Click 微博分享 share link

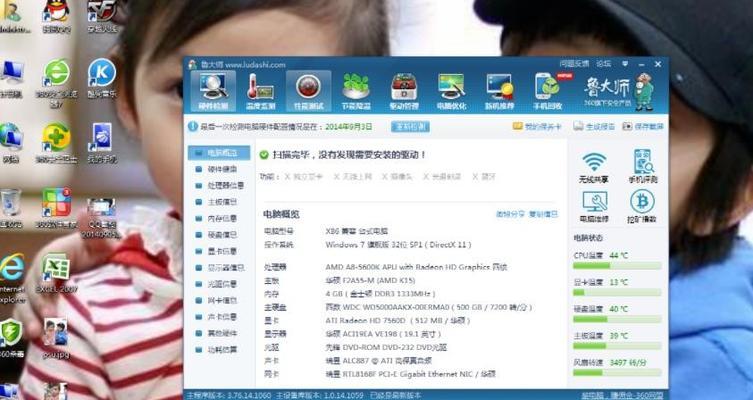click(510, 214)
